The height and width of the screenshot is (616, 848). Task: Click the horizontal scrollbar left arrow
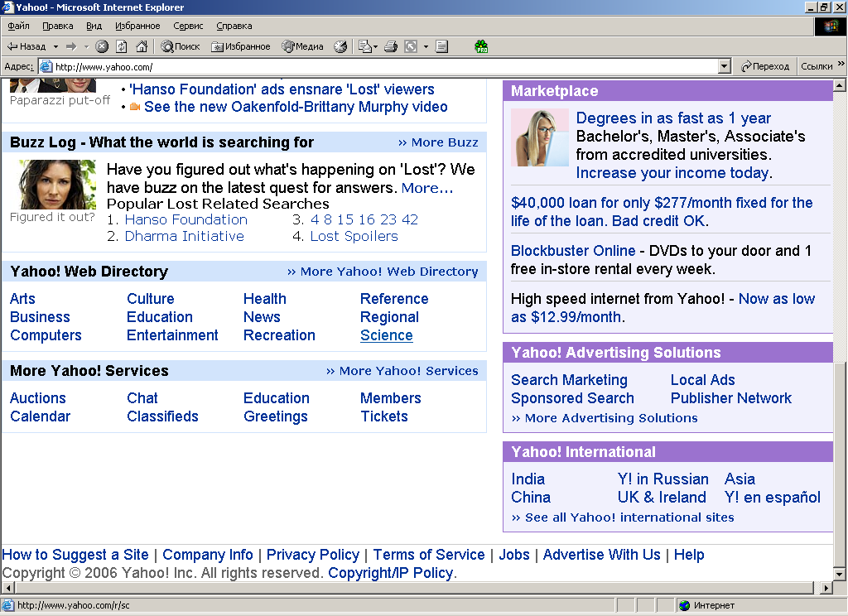point(7,588)
